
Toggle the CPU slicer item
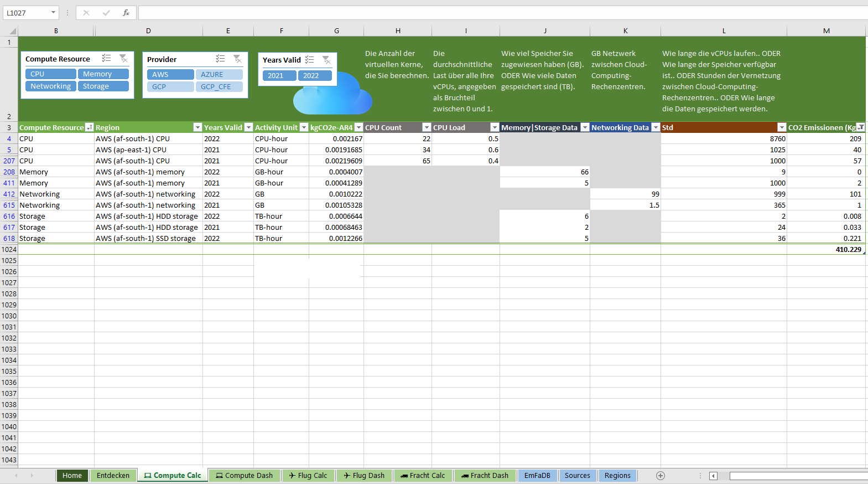[x=50, y=74]
